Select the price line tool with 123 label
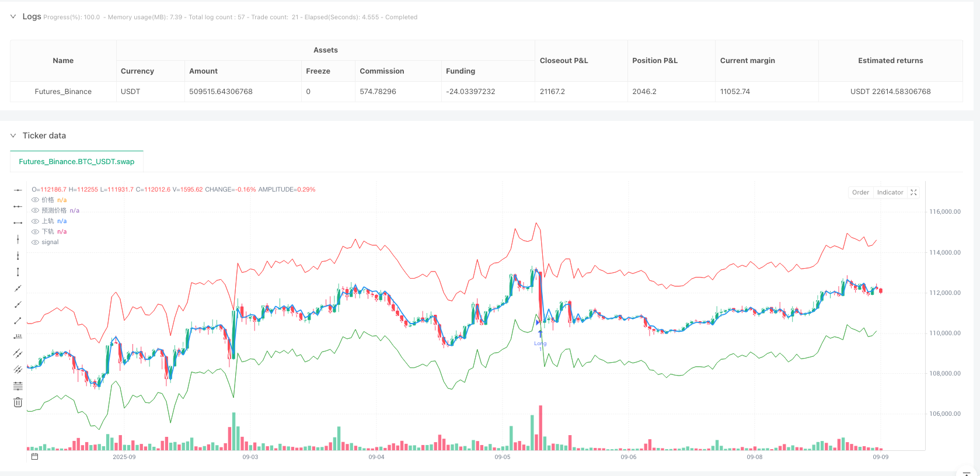The width and height of the screenshot is (980, 476). click(x=18, y=336)
